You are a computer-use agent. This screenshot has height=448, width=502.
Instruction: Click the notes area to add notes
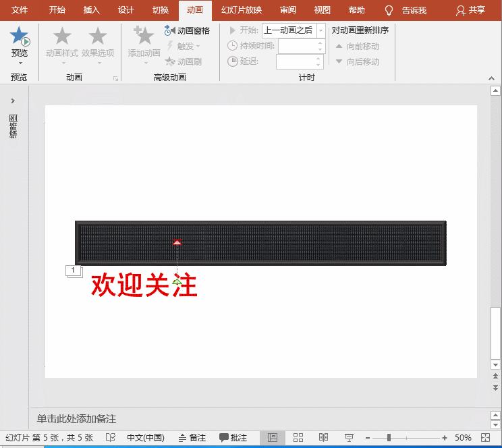click(x=76, y=419)
